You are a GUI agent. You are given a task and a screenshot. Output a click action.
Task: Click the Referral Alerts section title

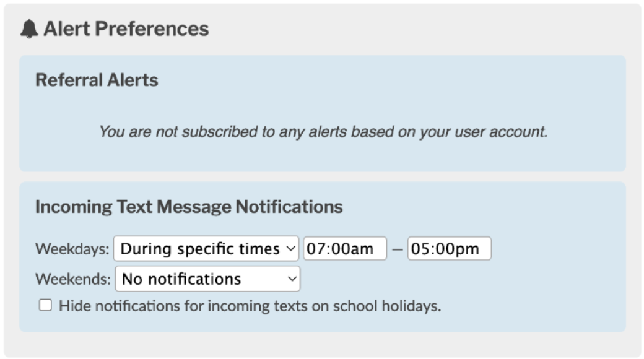97,80
